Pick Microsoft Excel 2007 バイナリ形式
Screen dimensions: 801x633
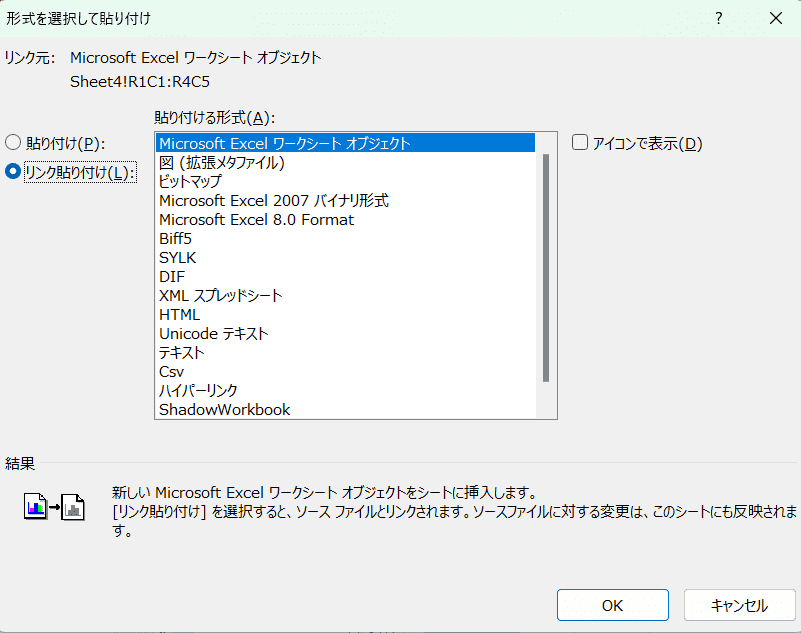[273, 200]
